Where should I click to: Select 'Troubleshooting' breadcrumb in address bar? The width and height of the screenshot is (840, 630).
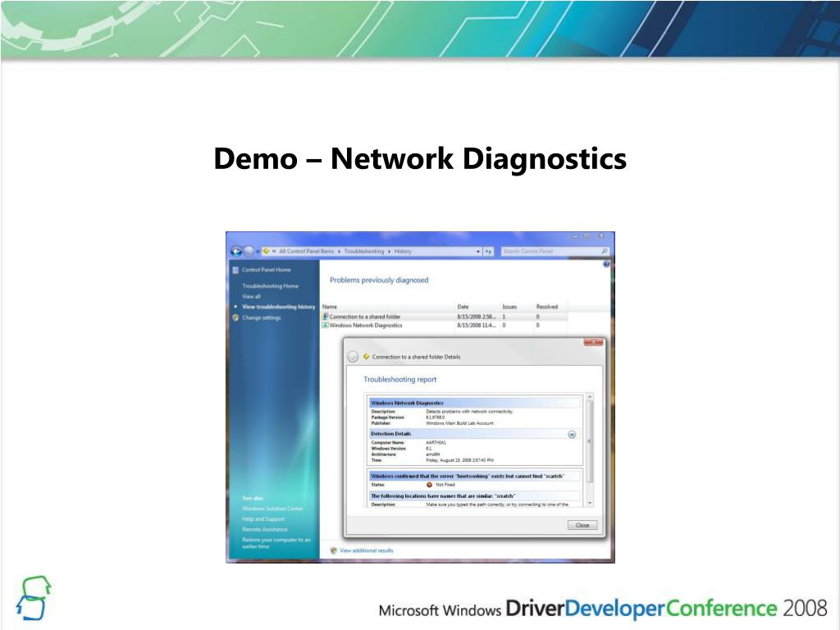tap(363, 251)
